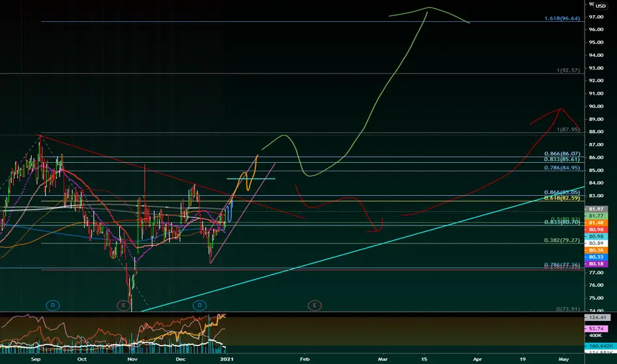The image size is (617, 364).
Task: Click the 75.00 tick on price axis
Action: point(596,298)
